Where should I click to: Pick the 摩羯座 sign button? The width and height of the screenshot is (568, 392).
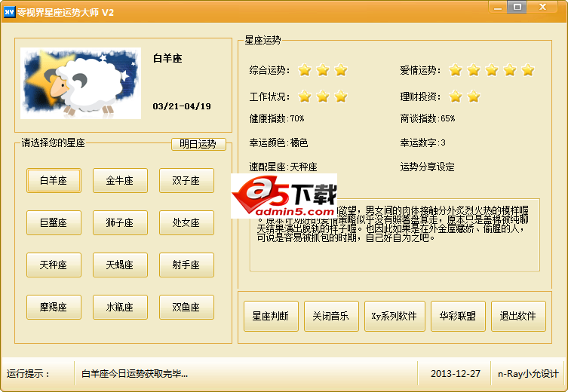(x=54, y=307)
